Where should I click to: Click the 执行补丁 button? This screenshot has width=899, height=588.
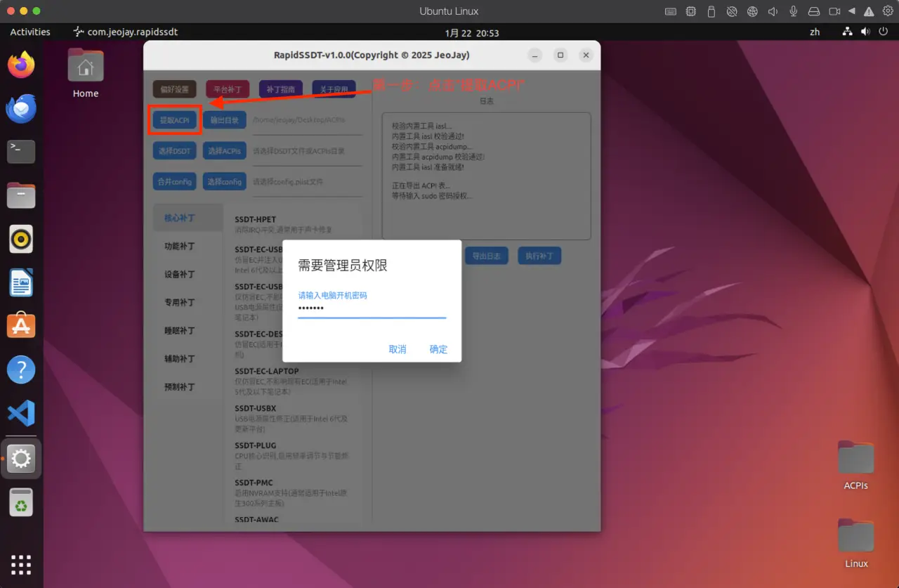point(539,256)
